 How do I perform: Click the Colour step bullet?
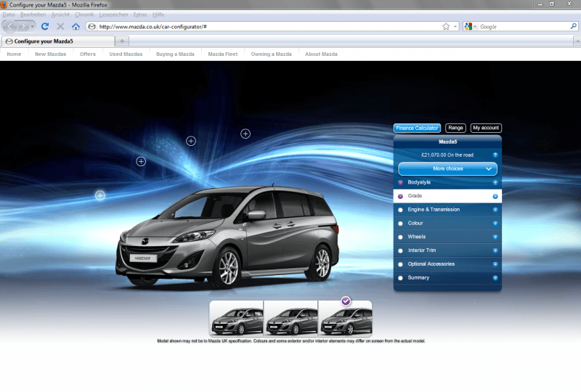(x=400, y=224)
